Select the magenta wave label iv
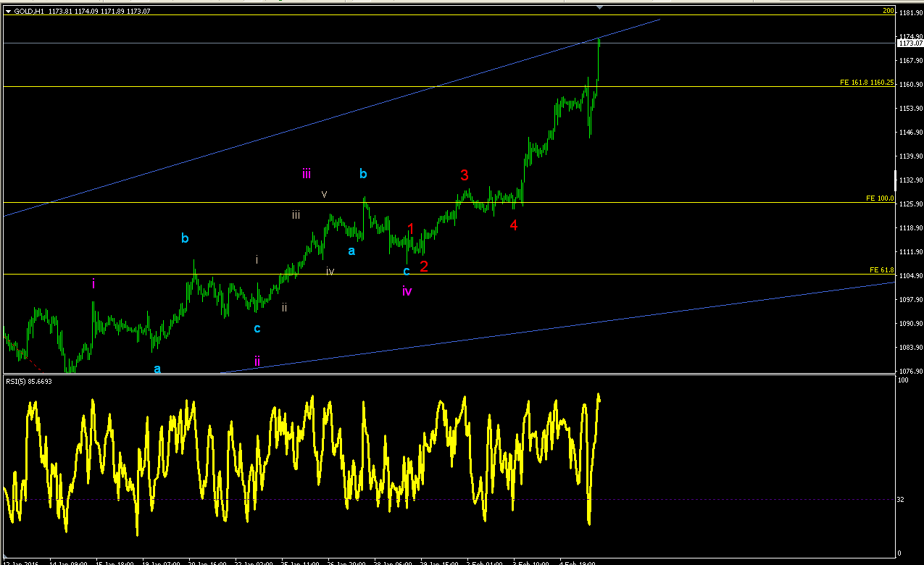924x565 pixels. tap(407, 291)
